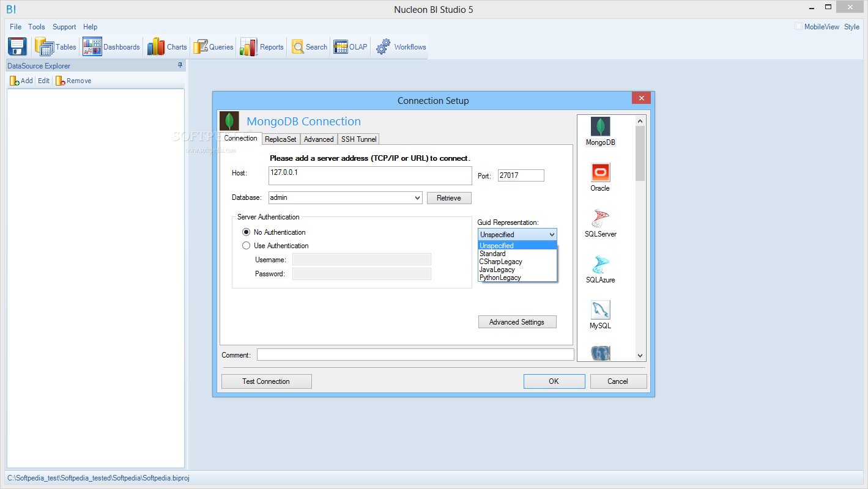The height and width of the screenshot is (489, 868).
Task: Choose JavaLegacy Guid representation
Action: pyautogui.click(x=517, y=270)
